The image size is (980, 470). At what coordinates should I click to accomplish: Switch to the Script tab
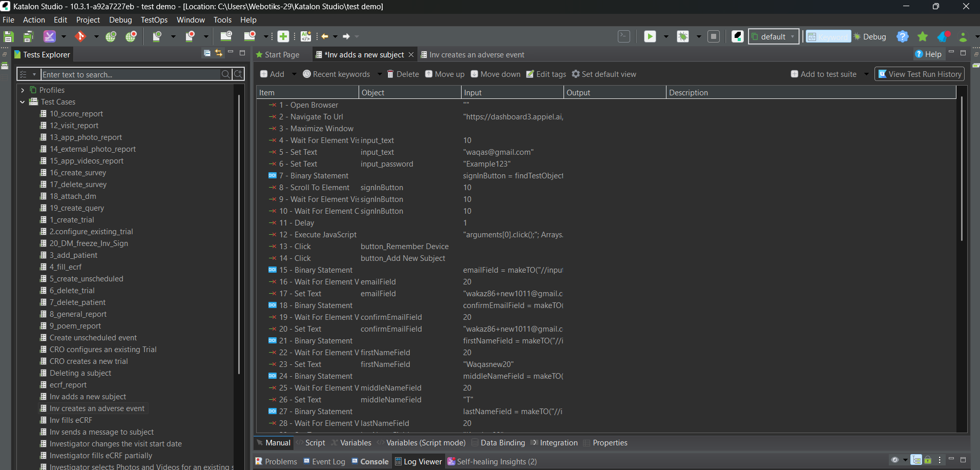tap(315, 442)
